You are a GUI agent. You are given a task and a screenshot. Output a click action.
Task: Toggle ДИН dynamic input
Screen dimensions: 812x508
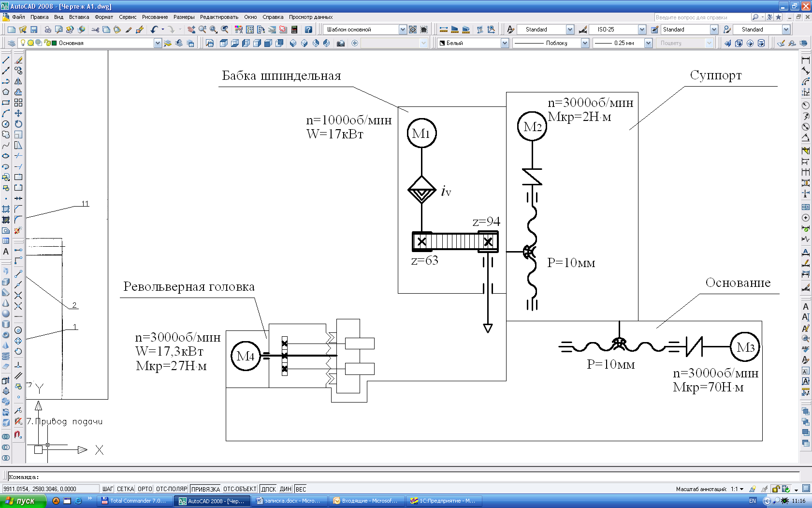pyautogui.click(x=286, y=489)
